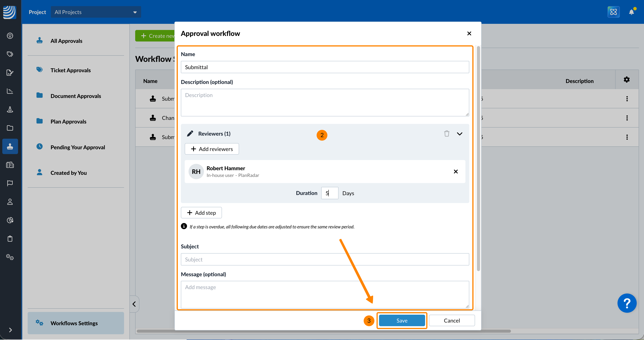Click the trash icon in Reviewers step
Screen dimensions: 644x340
click(446, 134)
